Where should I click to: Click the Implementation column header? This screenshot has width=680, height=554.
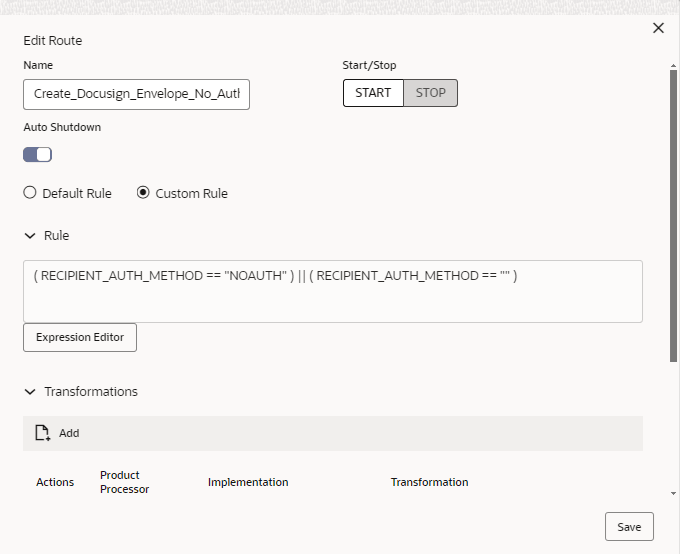(x=248, y=482)
